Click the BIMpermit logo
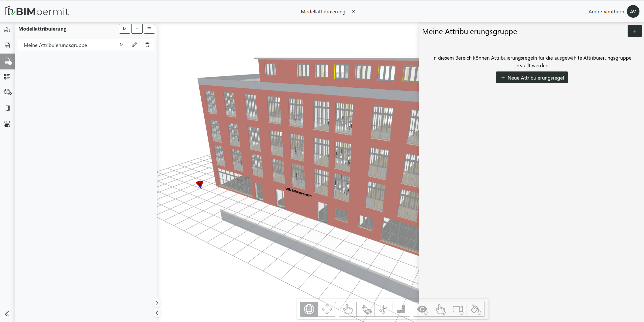Image resolution: width=644 pixels, height=322 pixels. [x=37, y=11]
